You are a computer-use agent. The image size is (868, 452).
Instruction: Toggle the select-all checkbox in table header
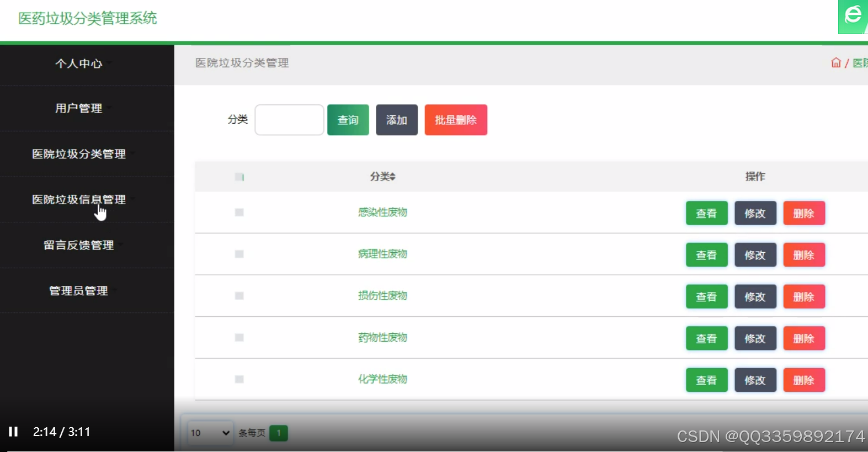239,177
